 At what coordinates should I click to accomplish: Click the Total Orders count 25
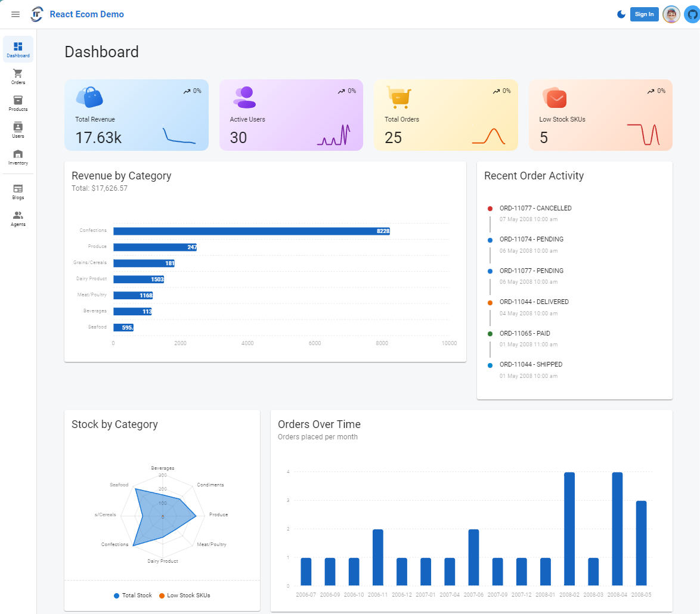pyautogui.click(x=394, y=138)
